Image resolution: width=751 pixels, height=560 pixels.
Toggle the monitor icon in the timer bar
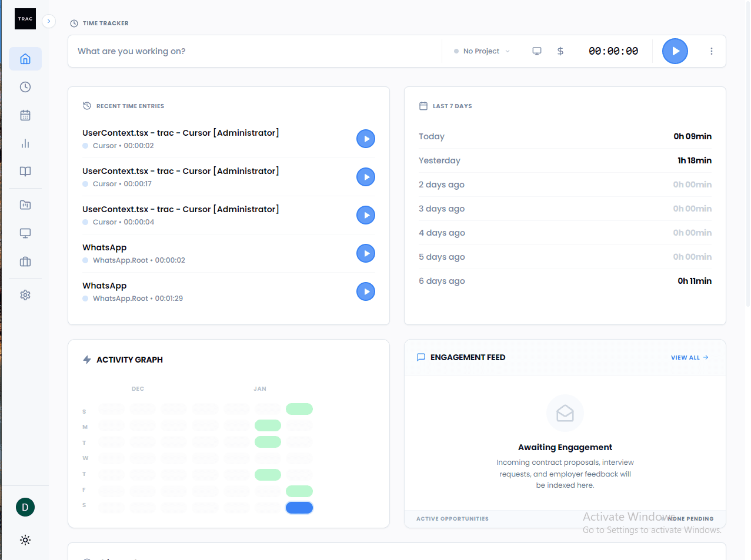[536, 51]
